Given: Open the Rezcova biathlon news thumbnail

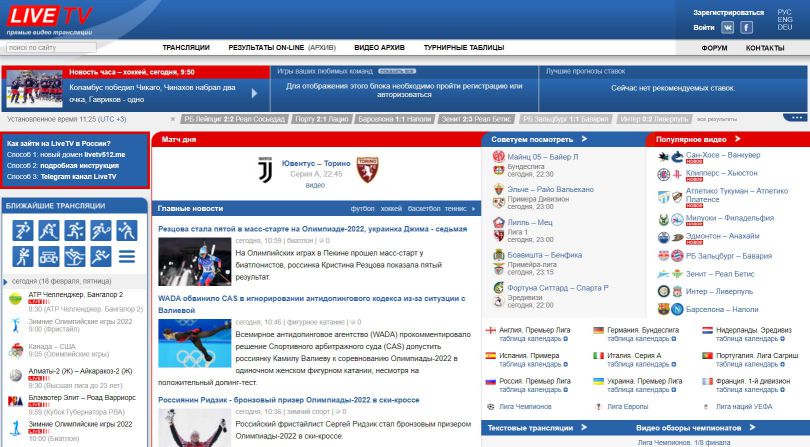Looking at the screenshot, I should (195, 261).
